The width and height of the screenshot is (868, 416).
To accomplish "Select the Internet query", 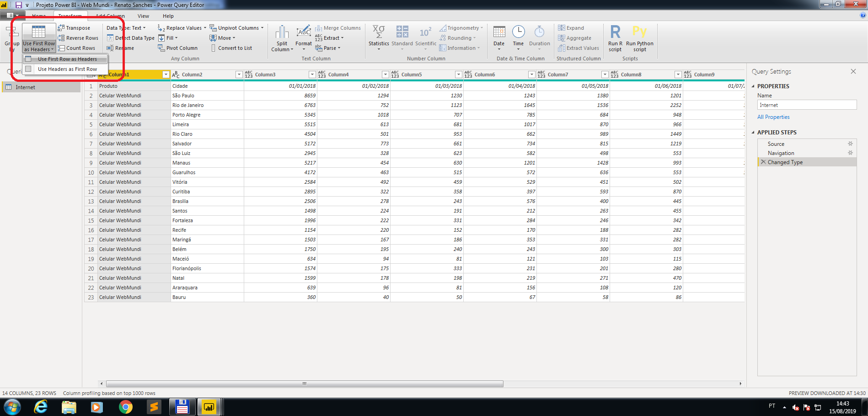I will [x=41, y=87].
